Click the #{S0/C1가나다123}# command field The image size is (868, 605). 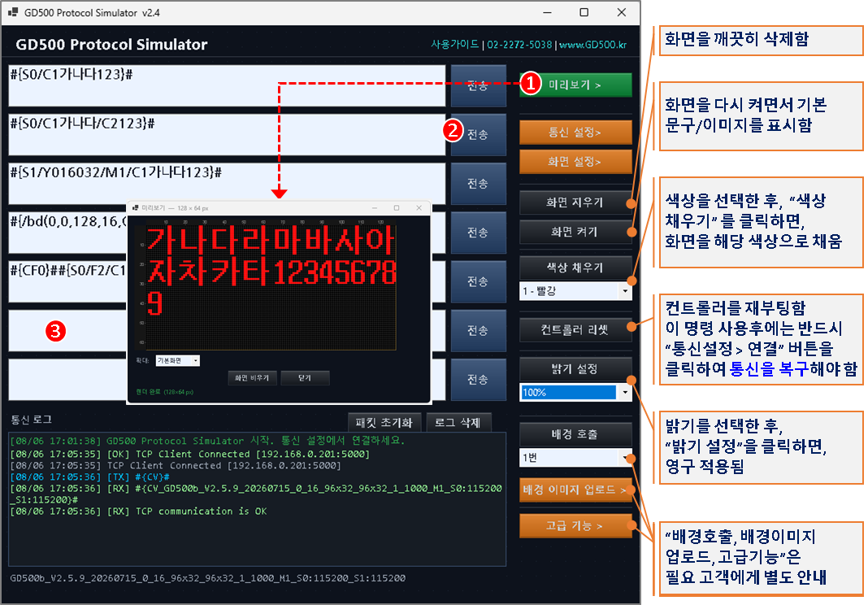227,86
